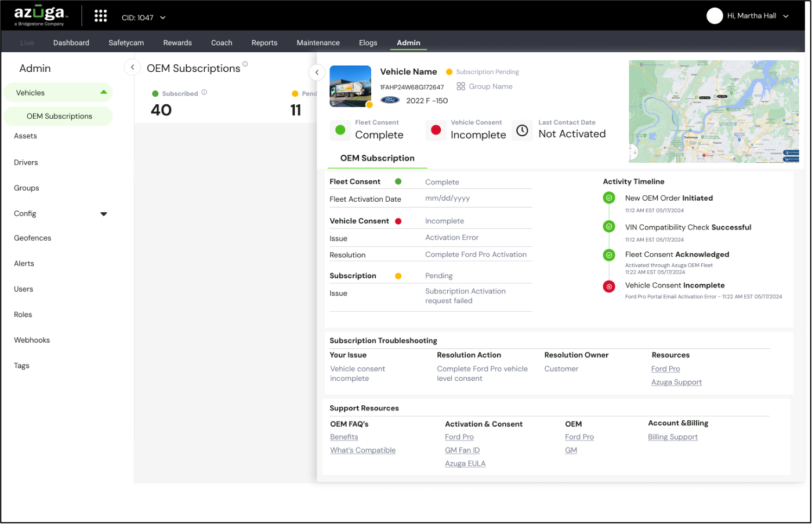Click Martha Hall's profile avatar
This screenshot has height=524, width=812.
click(715, 16)
